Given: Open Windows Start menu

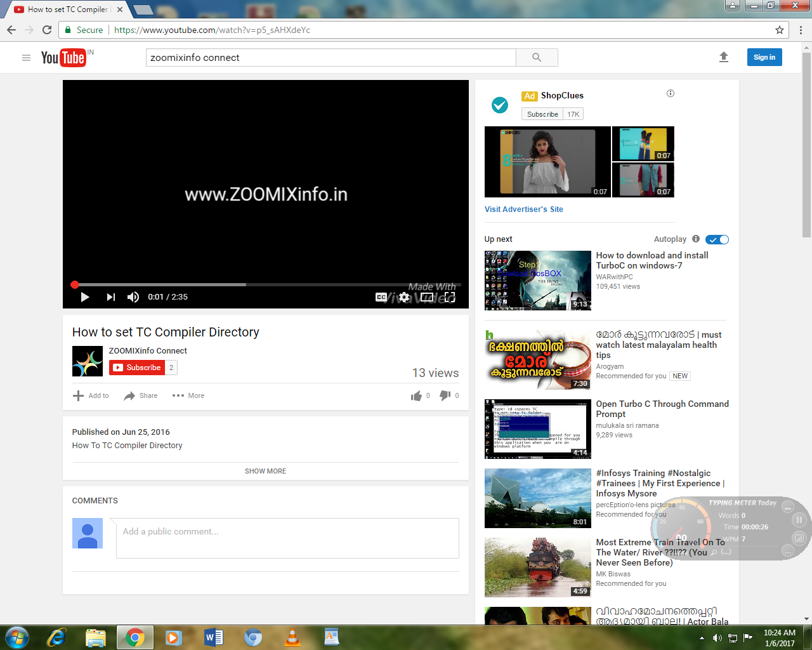Looking at the screenshot, I should [17, 637].
